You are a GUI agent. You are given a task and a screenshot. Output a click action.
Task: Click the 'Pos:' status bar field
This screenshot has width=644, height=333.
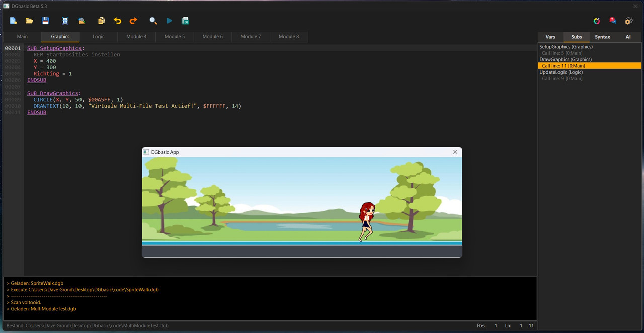point(481,326)
